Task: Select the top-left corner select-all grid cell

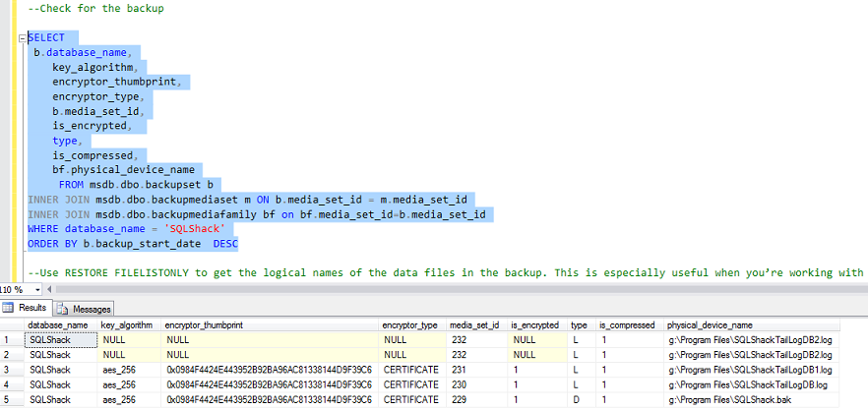Action: point(12,324)
